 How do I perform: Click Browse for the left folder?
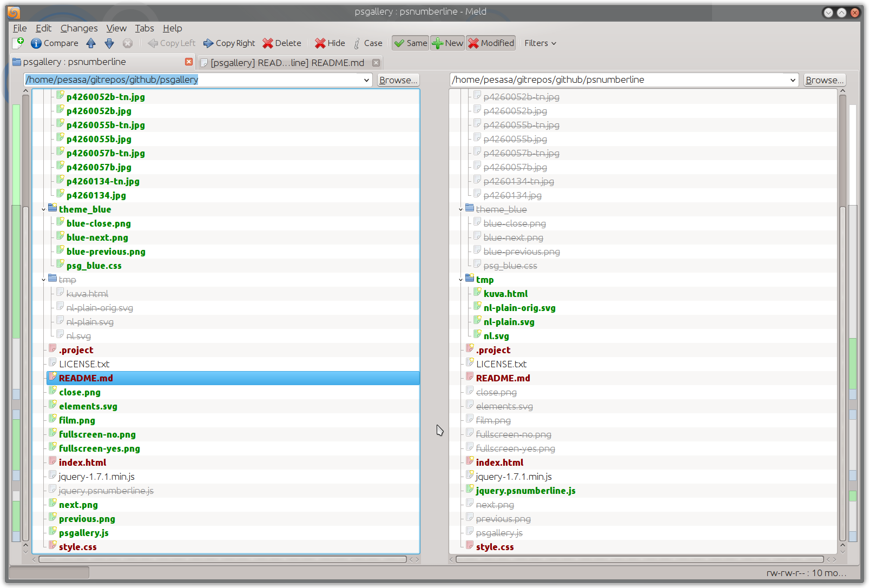pos(398,80)
